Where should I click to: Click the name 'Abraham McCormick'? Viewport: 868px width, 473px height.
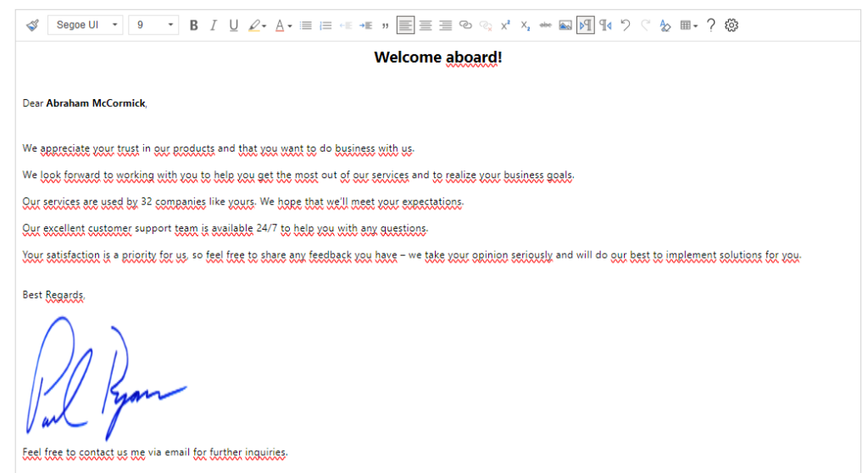point(95,103)
